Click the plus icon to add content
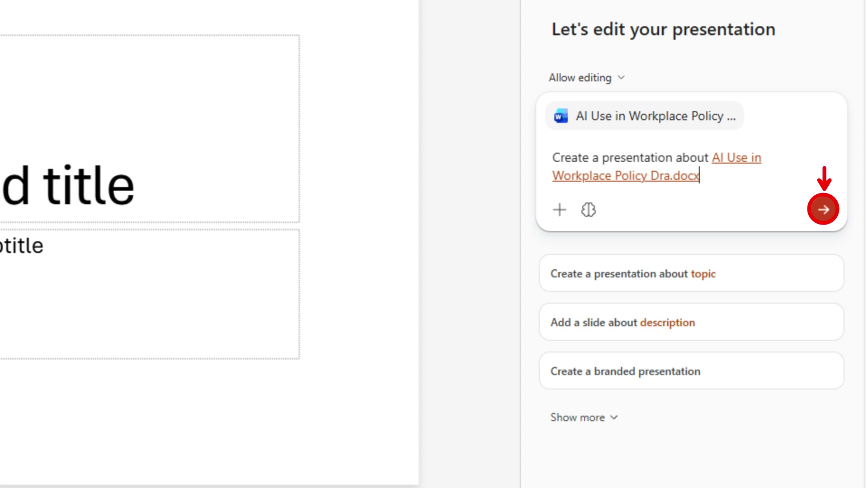 coord(559,210)
